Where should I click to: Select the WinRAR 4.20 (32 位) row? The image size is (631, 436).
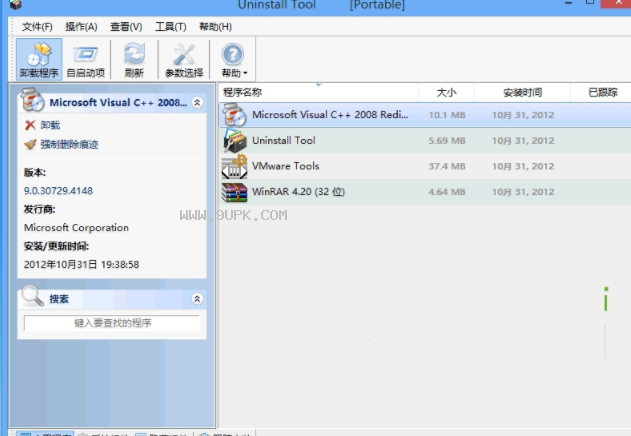(x=425, y=192)
